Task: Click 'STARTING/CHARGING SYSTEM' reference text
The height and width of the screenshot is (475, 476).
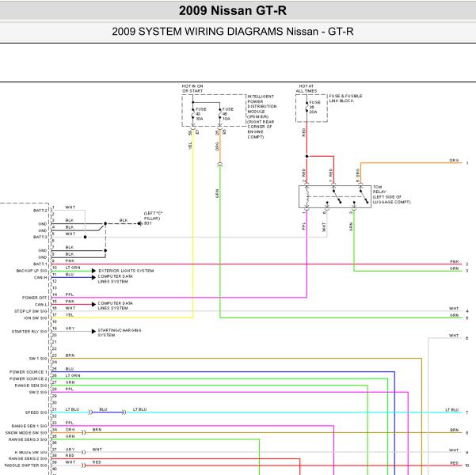Action: coord(120,332)
